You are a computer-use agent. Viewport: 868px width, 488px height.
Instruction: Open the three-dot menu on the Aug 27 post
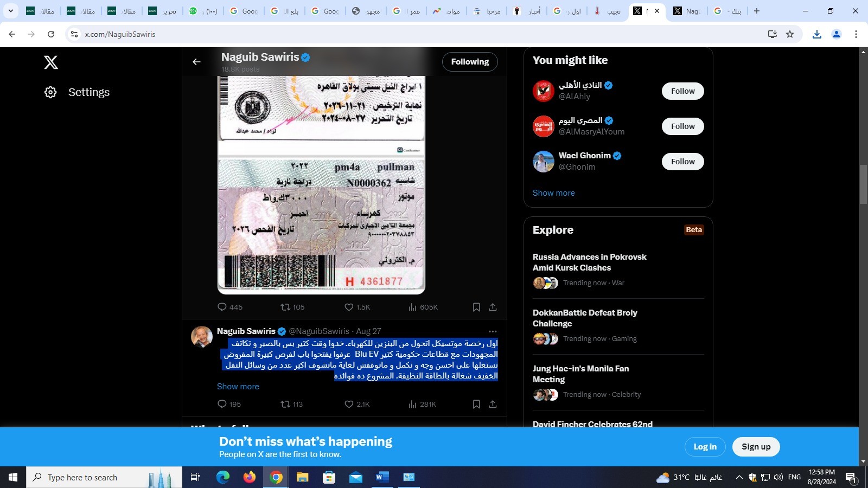(x=493, y=331)
